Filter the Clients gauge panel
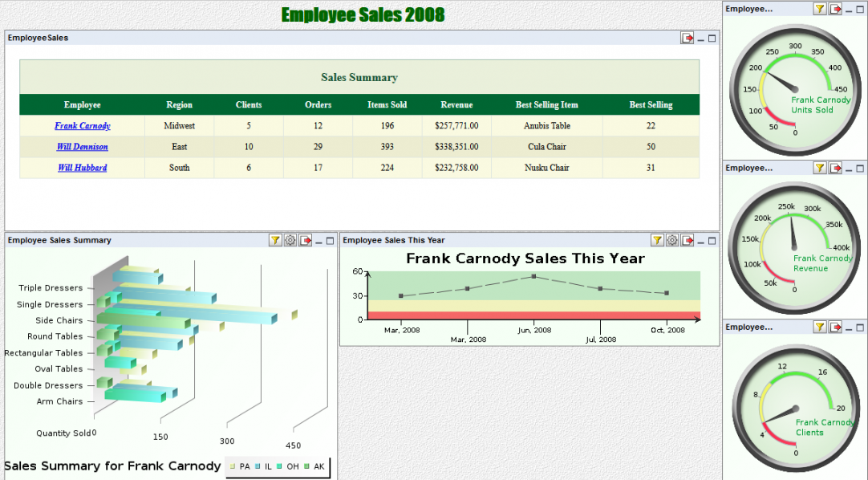The height and width of the screenshot is (480, 868). pos(820,327)
